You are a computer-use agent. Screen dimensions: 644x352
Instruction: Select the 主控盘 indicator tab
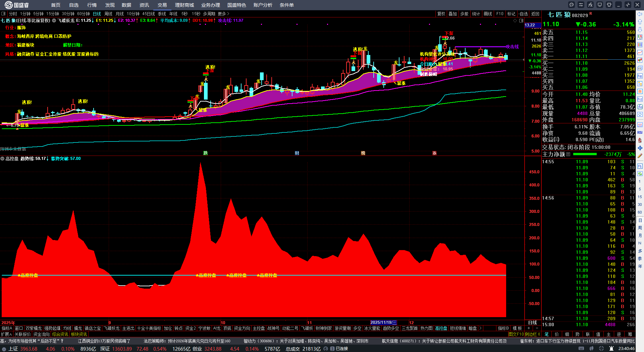(259, 328)
